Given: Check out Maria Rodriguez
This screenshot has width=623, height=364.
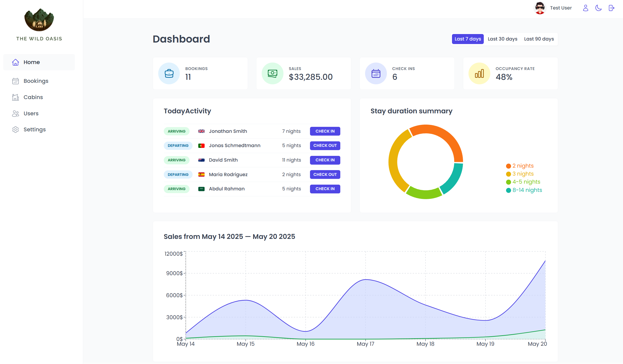Looking at the screenshot, I should click(x=325, y=175).
